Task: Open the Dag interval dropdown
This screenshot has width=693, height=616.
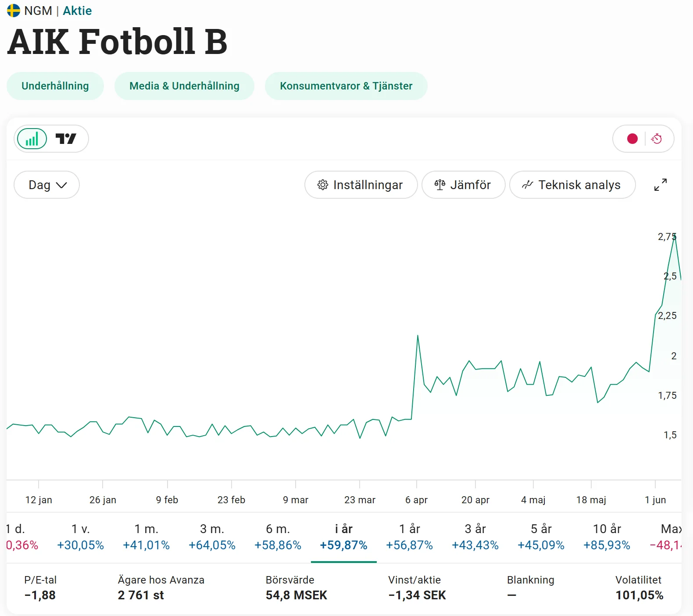Action: [x=46, y=185]
